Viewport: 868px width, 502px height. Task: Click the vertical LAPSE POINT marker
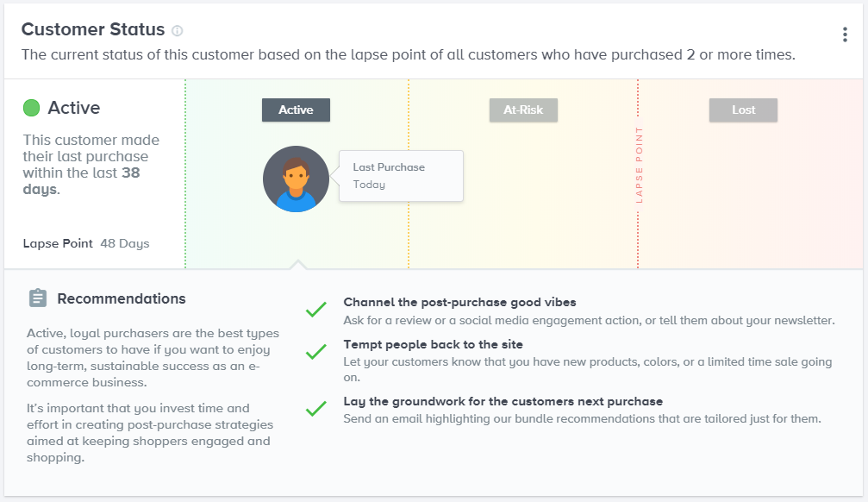[639, 165]
